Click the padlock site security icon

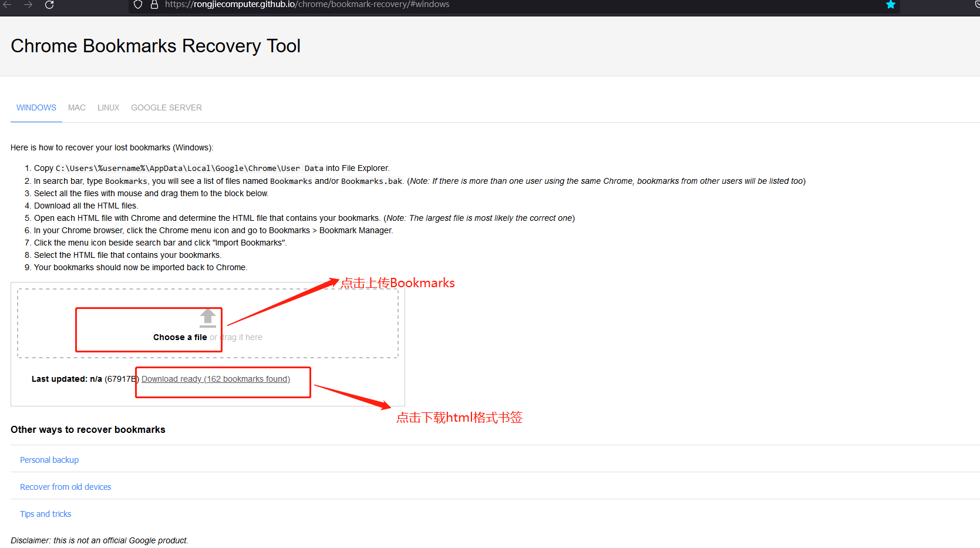coord(154,4)
